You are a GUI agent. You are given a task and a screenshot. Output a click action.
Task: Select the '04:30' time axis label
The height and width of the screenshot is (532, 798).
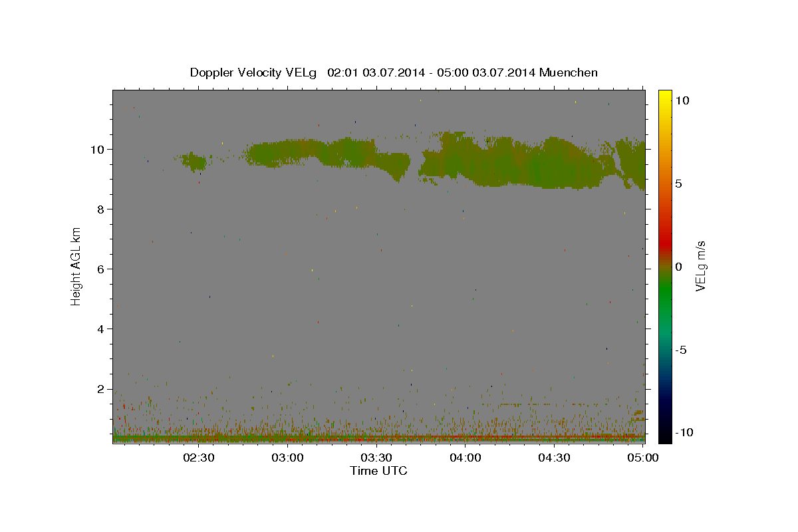coord(554,458)
